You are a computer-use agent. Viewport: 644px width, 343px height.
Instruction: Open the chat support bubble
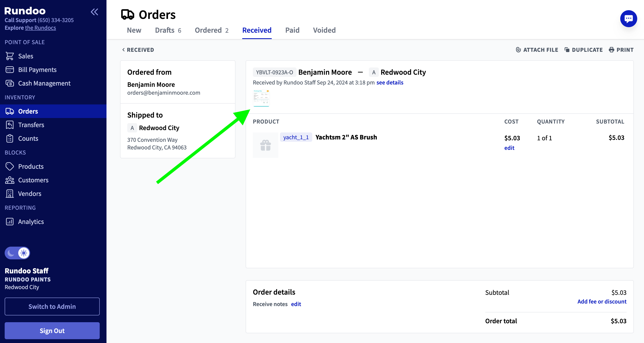[629, 19]
